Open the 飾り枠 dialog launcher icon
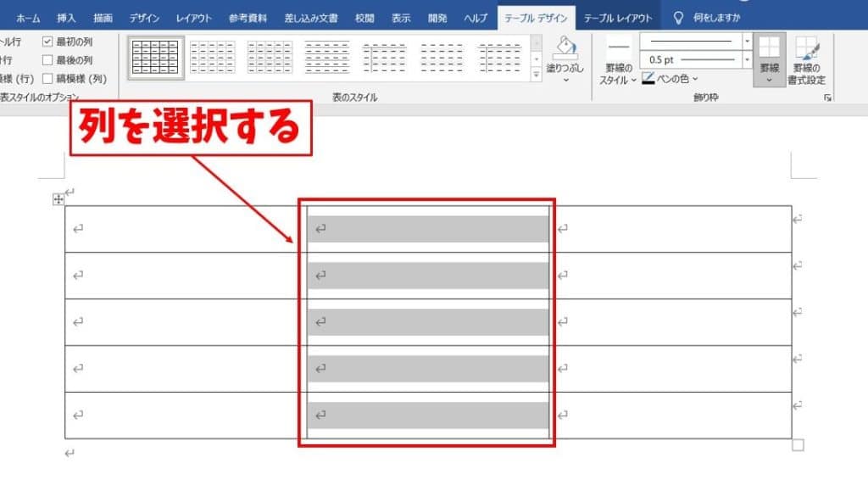Screen dimensions: 868x485 coord(826,98)
